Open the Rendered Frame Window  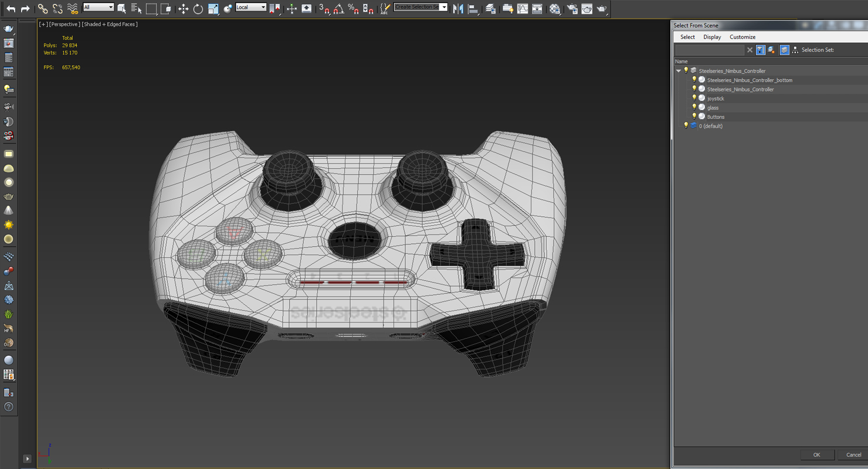pyautogui.click(x=587, y=9)
